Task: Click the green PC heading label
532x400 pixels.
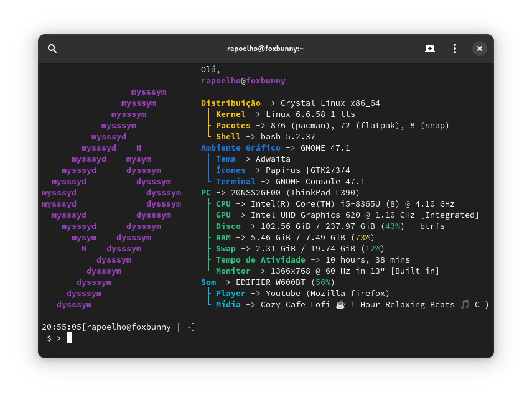Action: (206, 193)
